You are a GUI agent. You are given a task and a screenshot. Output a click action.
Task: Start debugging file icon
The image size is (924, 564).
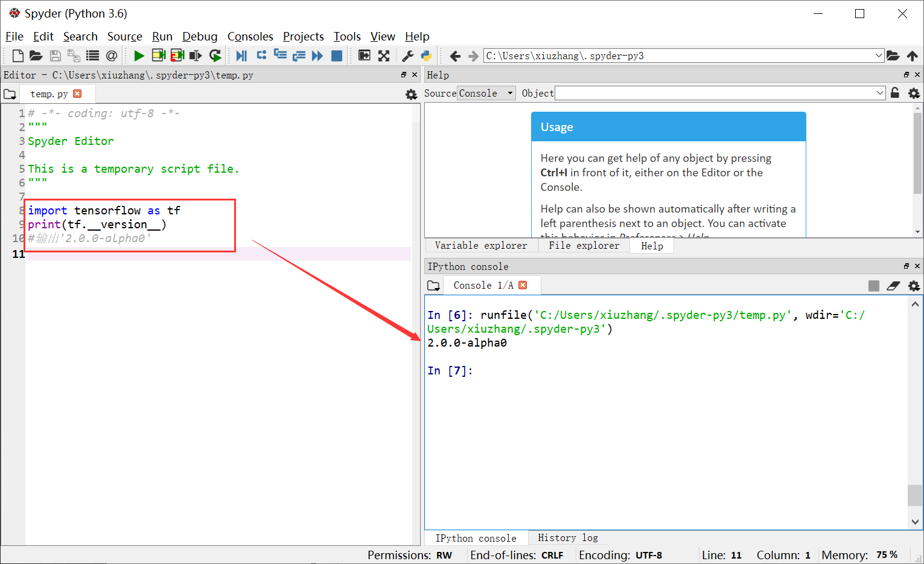(x=241, y=56)
